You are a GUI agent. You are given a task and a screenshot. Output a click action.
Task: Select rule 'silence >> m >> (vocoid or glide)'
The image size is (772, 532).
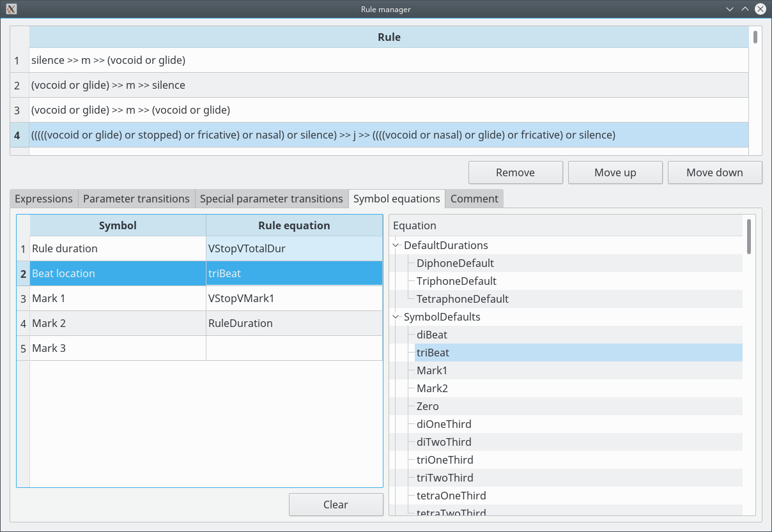coord(389,61)
